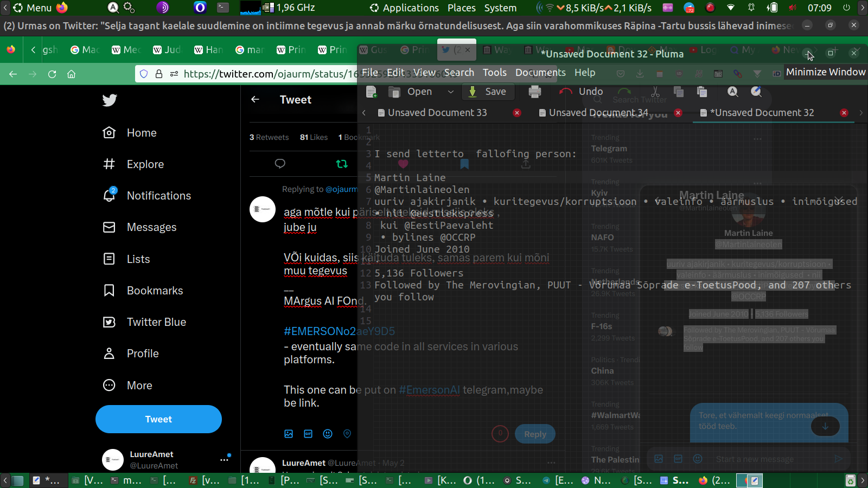The height and width of the screenshot is (488, 868).
Task: Open Find with the magnifier icon
Action: pos(732,92)
